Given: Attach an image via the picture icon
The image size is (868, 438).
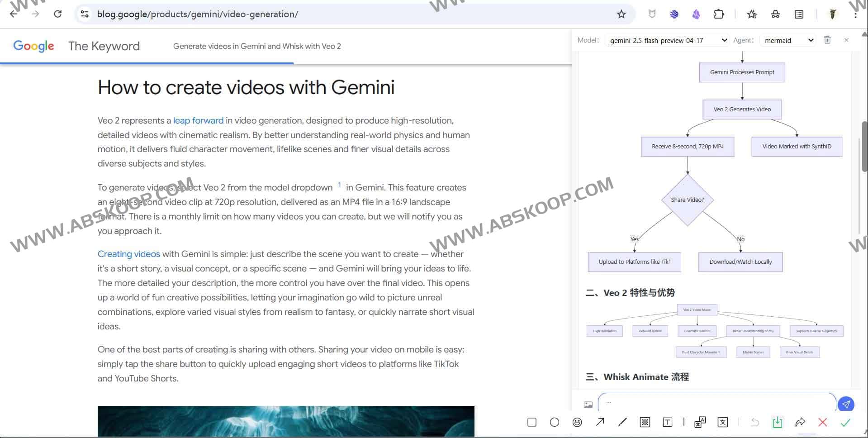Looking at the screenshot, I should 588,404.
